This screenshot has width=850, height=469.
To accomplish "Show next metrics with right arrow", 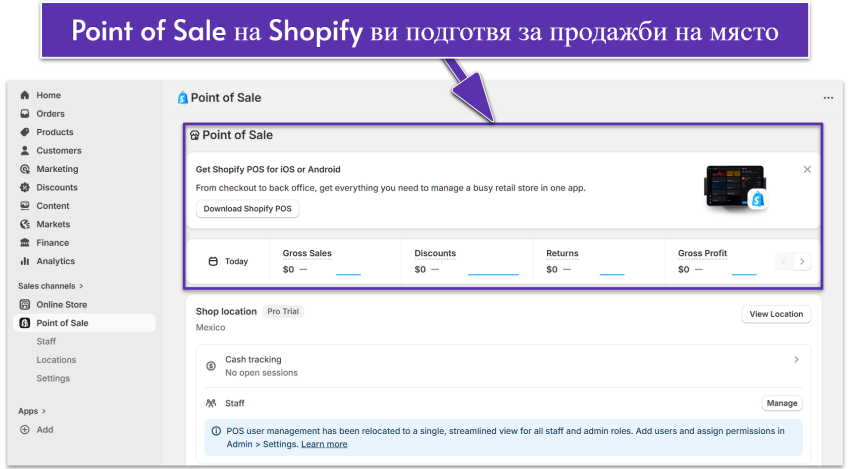I will click(x=802, y=262).
